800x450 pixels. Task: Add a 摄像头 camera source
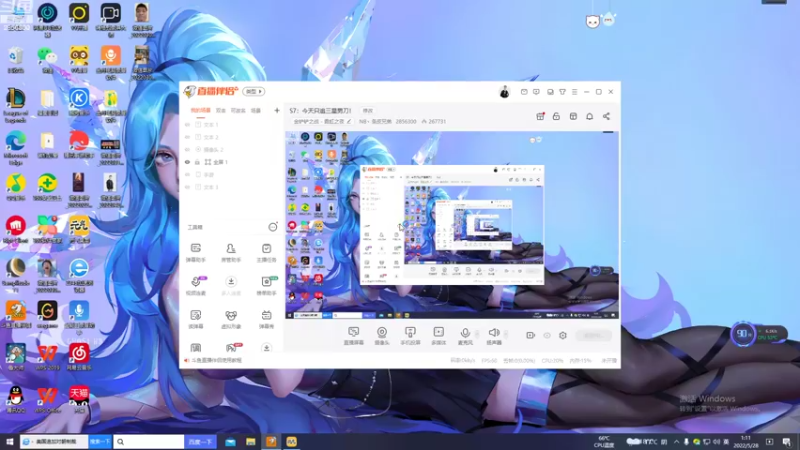tap(382, 336)
